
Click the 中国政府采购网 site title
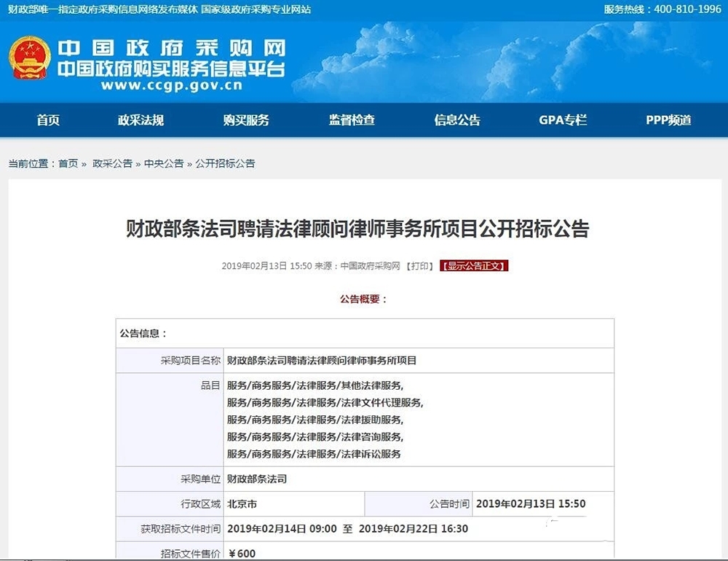[x=171, y=48]
